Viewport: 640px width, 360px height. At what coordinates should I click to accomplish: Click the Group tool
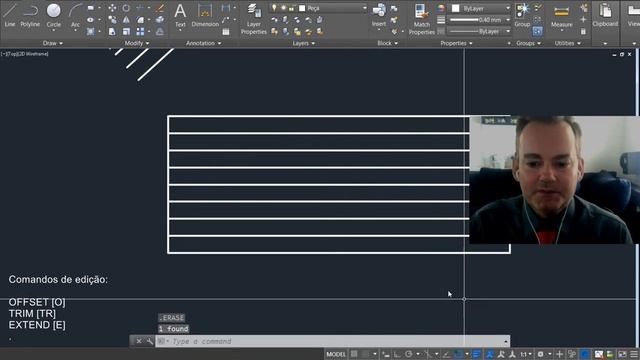click(x=522, y=15)
